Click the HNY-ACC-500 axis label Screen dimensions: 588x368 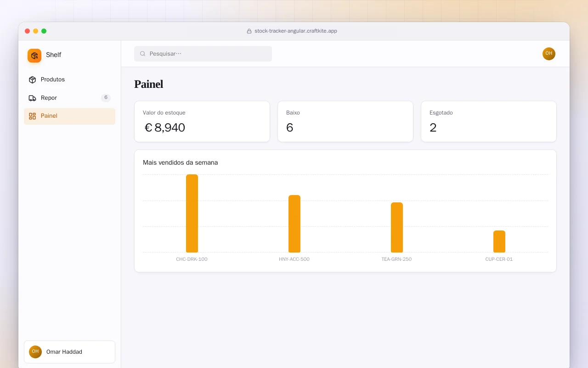(294, 259)
